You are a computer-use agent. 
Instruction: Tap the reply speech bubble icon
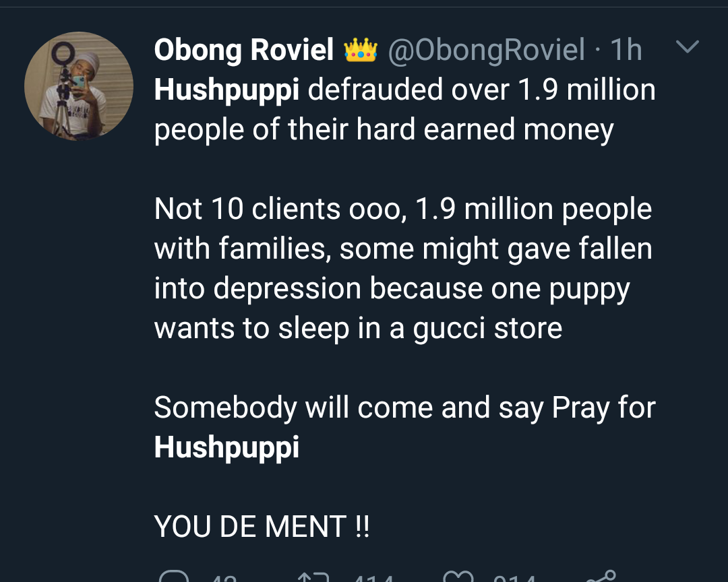(173, 578)
